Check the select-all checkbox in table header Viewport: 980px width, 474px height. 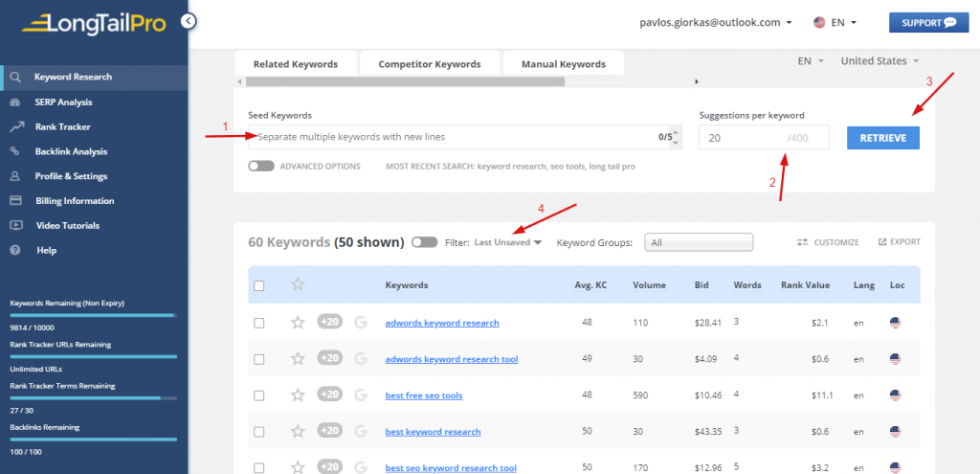258,285
